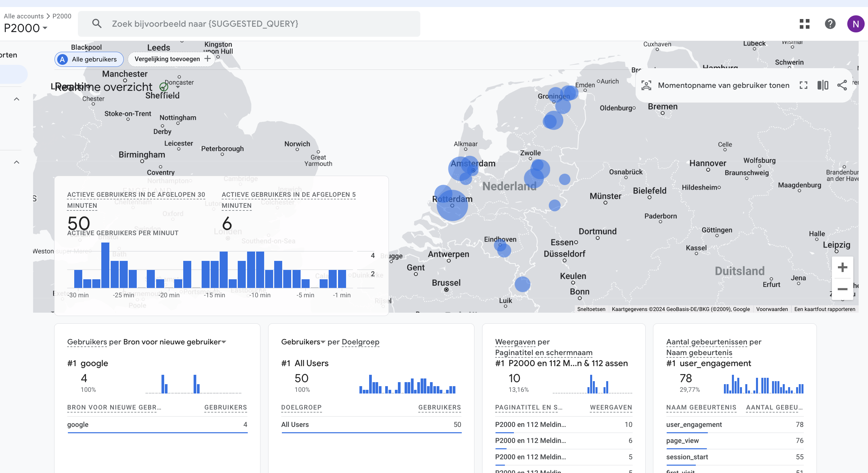Click the All Users sparkline chart
The image size is (868, 473).
coord(407,384)
